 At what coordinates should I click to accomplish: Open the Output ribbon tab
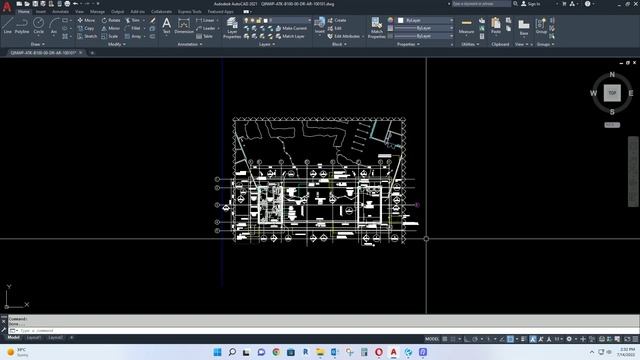pyautogui.click(x=118, y=12)
